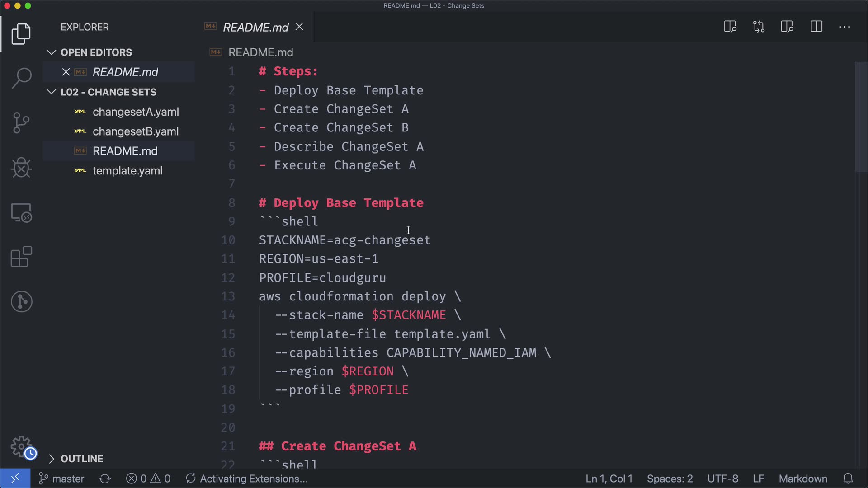Viewport: 868px width, 488px height.
Task: Open template.yaml from the file tree
Action: (x=127, y=171)
